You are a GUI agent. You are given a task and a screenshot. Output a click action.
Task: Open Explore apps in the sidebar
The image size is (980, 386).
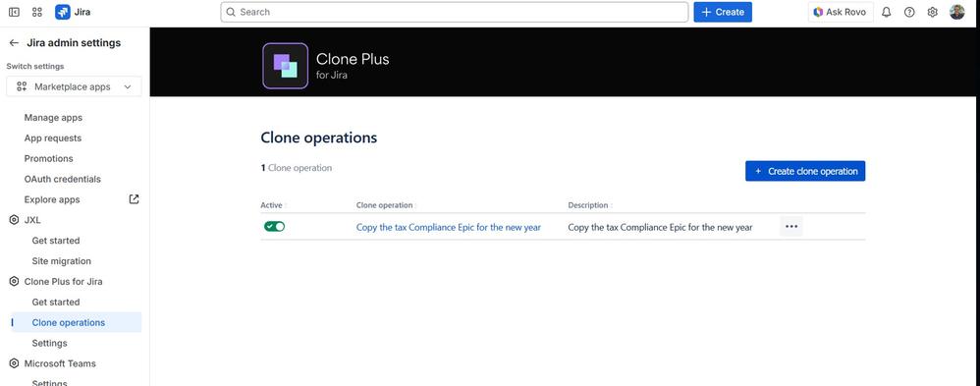click(x=52, y=199)
